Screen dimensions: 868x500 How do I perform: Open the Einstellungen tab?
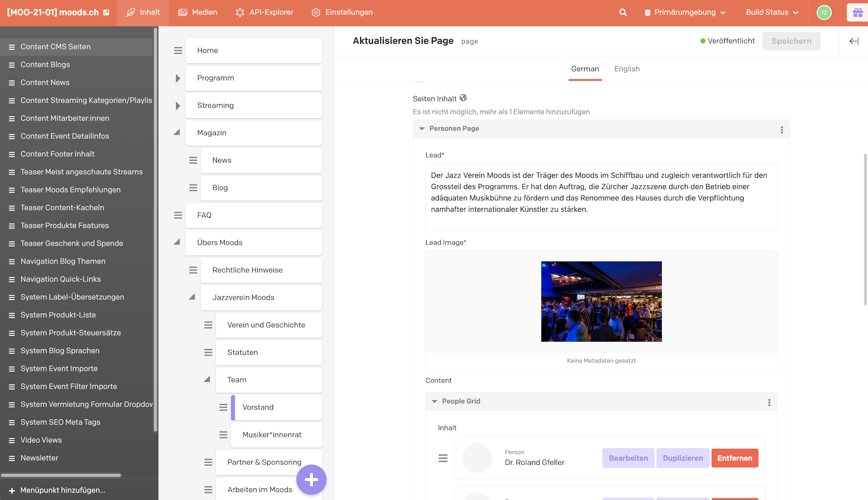point(342,13)
